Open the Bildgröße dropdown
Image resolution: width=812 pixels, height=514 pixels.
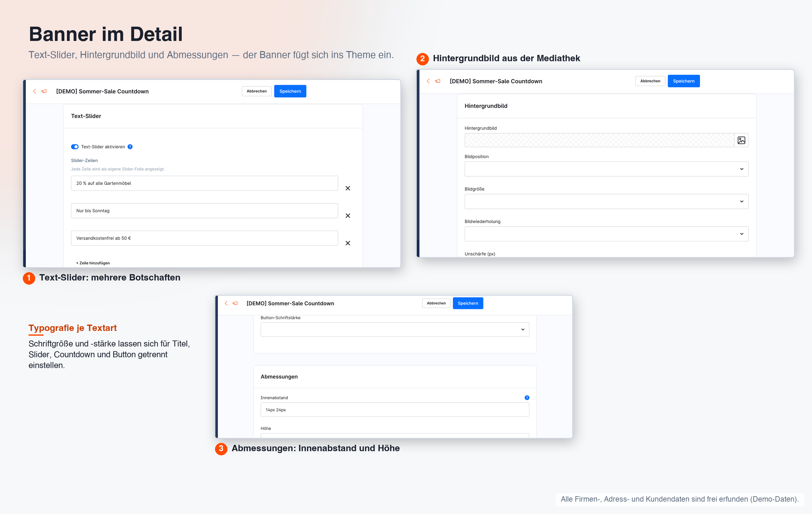tap(606, 201)
